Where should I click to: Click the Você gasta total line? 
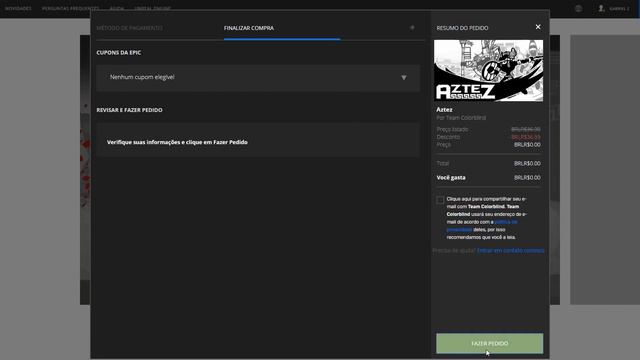[x=489, y=178]
